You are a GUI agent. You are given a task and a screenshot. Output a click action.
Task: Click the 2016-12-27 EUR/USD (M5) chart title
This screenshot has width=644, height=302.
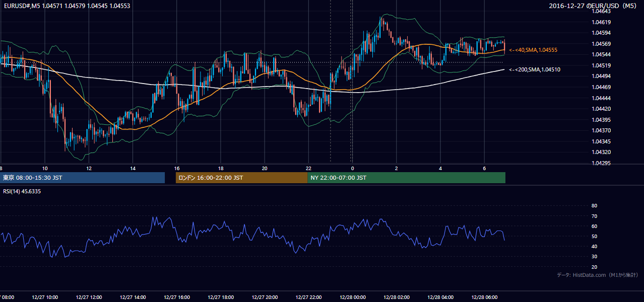tap(594, 6)
